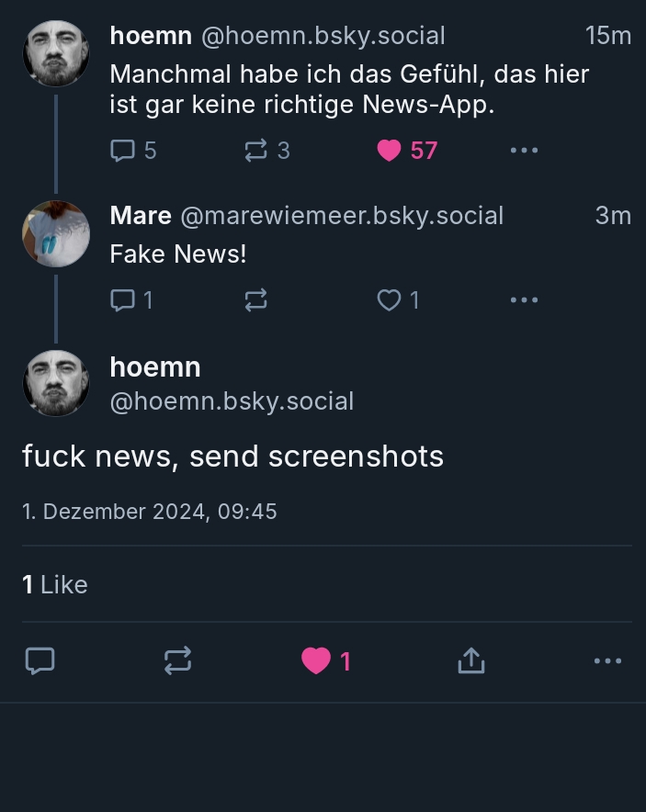Open the @hoemn.bsky.social handle in main post
This screenshot has height=812, width=646.
tap(232, 401)
